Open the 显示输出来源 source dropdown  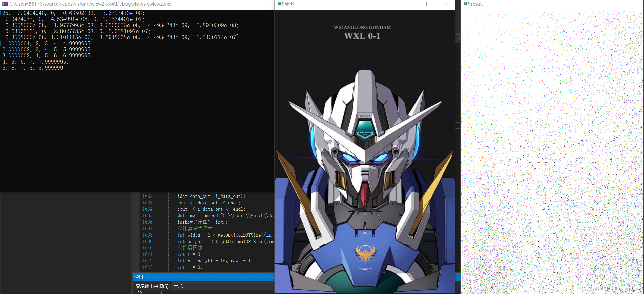[223, 286]
